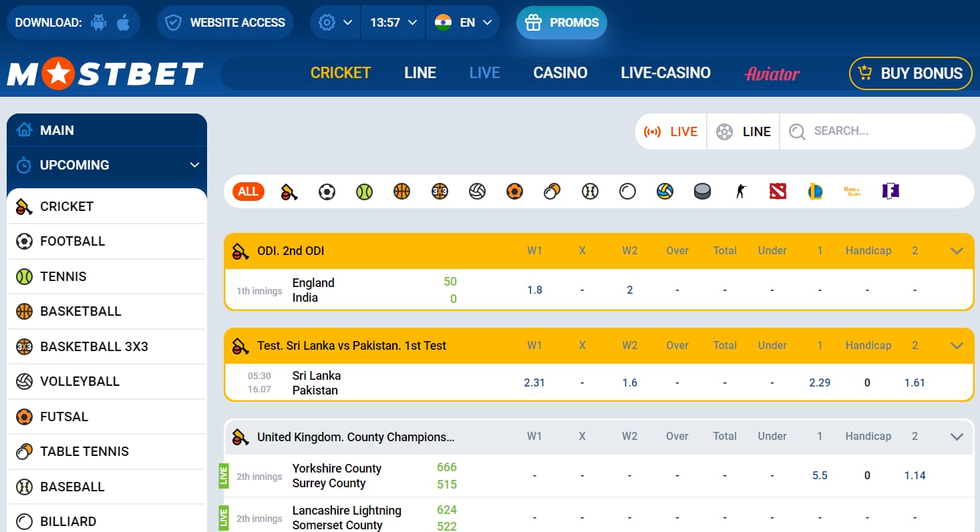Click the Mostbet logo
This screenshot has width=980, height=532.
105,74
